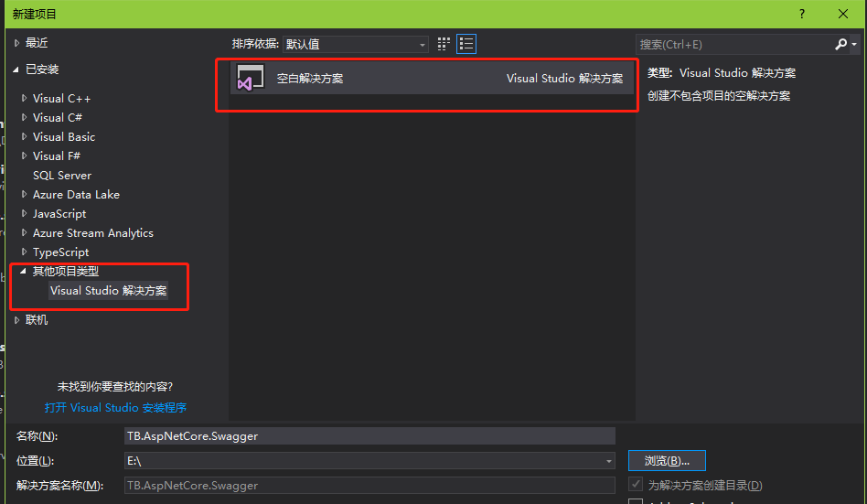Expand the Visual C# node
Viewport: 867px width, 504px height.
[x=24, y=117]
